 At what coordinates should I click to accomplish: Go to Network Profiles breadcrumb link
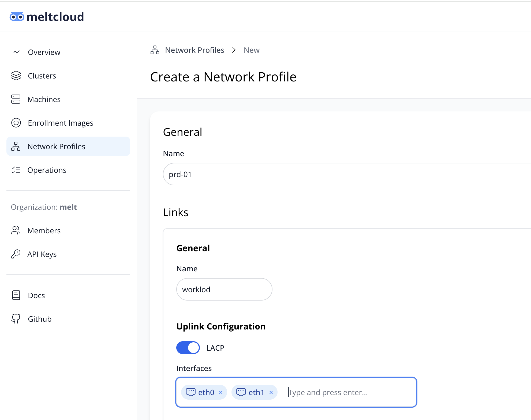pos(195,50)
